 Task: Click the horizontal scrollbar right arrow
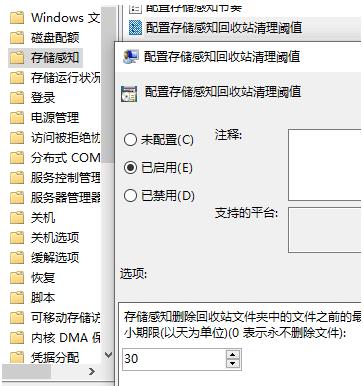(92, 372)
